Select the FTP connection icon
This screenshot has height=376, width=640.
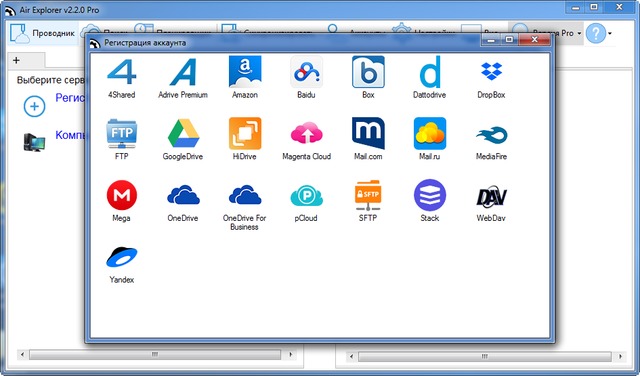click(122, 133)
